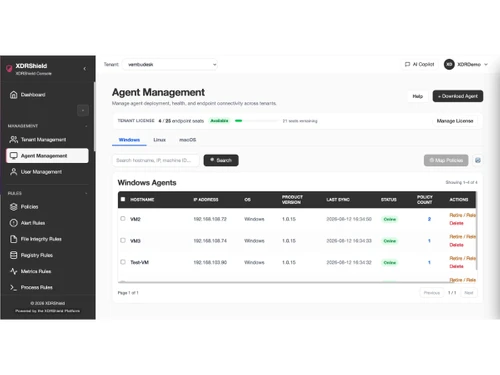The height and width of the screenshot is (375, 500).
Task: Click the Help button
Action: [418, 96]
